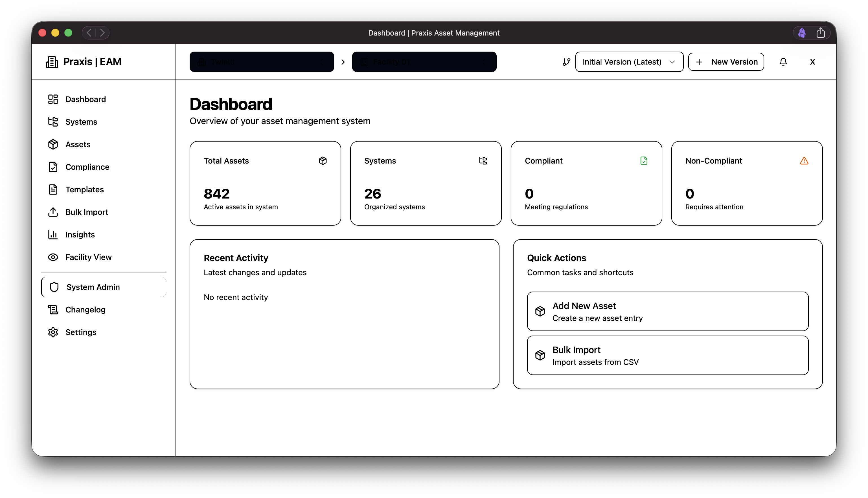Navigate back using the browser back arrow
The image size is (868, 498).
pos(89,33)
